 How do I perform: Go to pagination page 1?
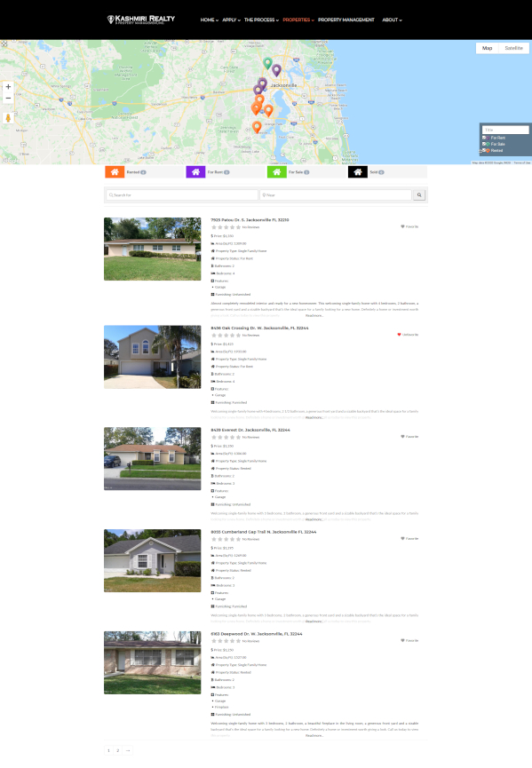click(x=108, y=750)
